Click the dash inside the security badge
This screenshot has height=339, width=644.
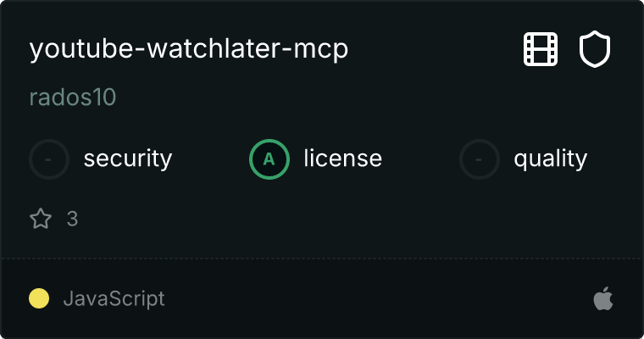[x=48, y=159]
